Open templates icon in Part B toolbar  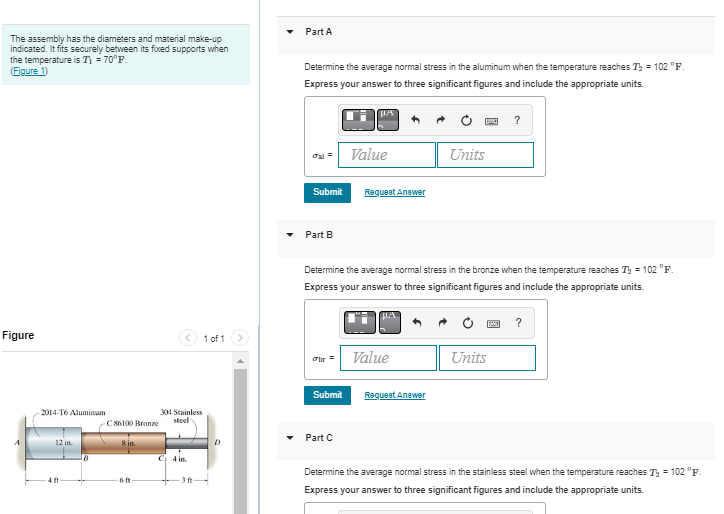(x=360, y=322)
